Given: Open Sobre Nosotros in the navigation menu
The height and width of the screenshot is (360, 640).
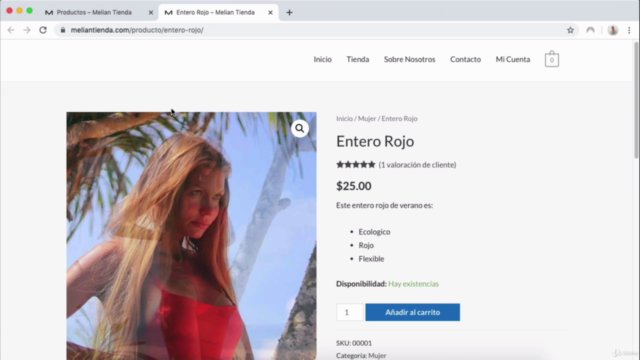Looking at the screenshot, I should 409,59.
